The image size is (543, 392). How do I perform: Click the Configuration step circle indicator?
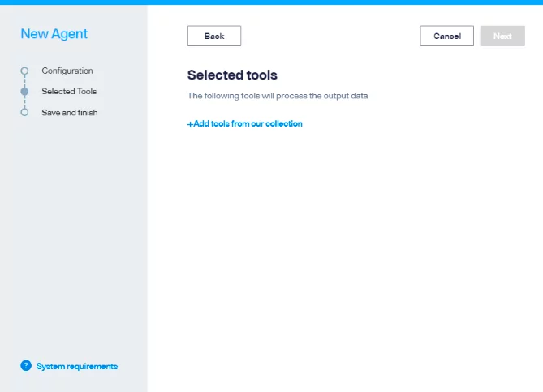24,71
